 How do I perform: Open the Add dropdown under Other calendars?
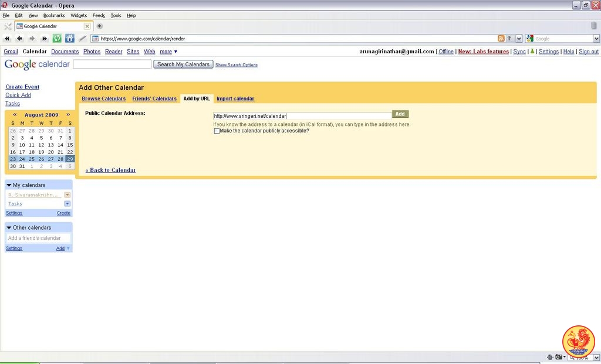[63, 249]
